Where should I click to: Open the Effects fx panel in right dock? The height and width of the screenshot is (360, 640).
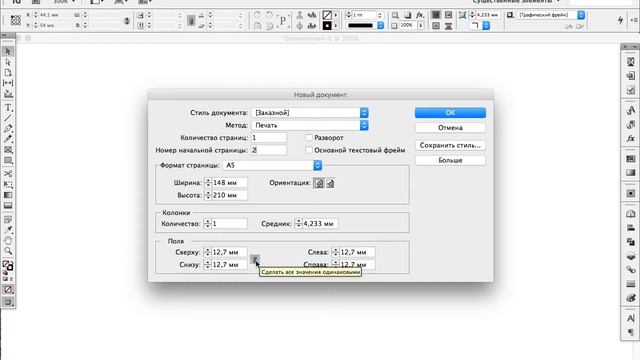pos(631,138)
